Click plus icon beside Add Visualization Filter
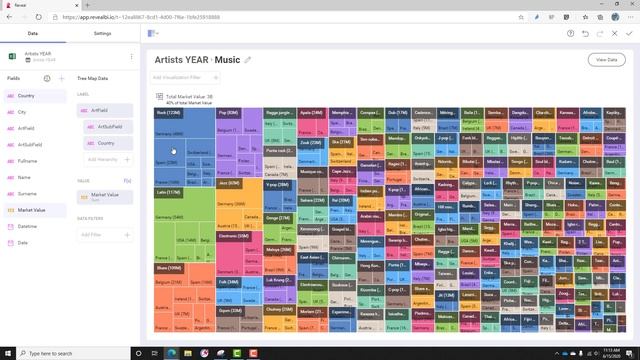Image resolution: width=640 pixels, height=360 pixels. 216,77
